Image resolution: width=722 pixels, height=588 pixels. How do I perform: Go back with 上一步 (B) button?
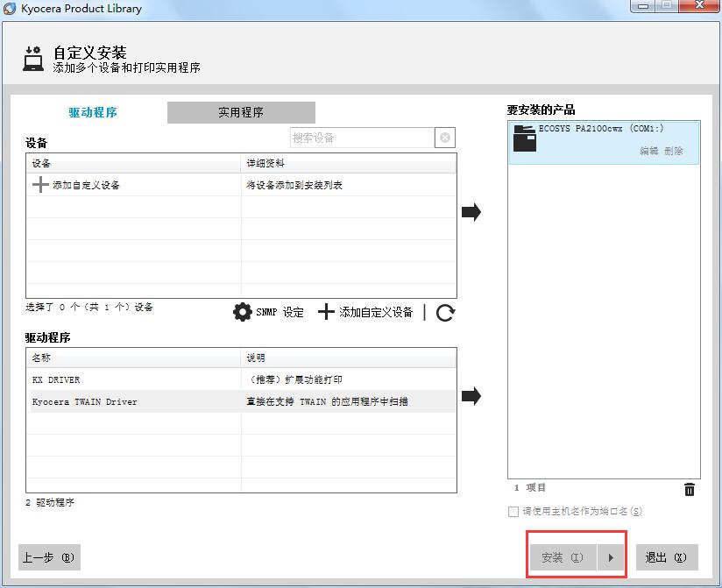point(49,557)
